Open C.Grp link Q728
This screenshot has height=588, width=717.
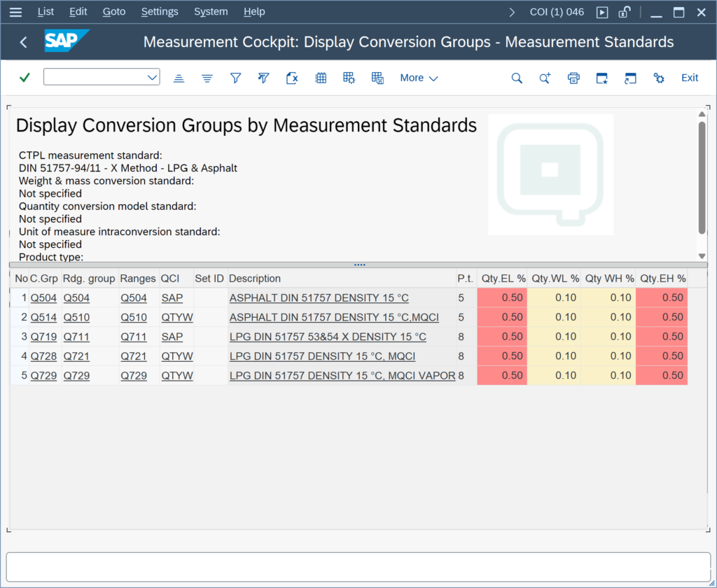click(x=43, y=356)
